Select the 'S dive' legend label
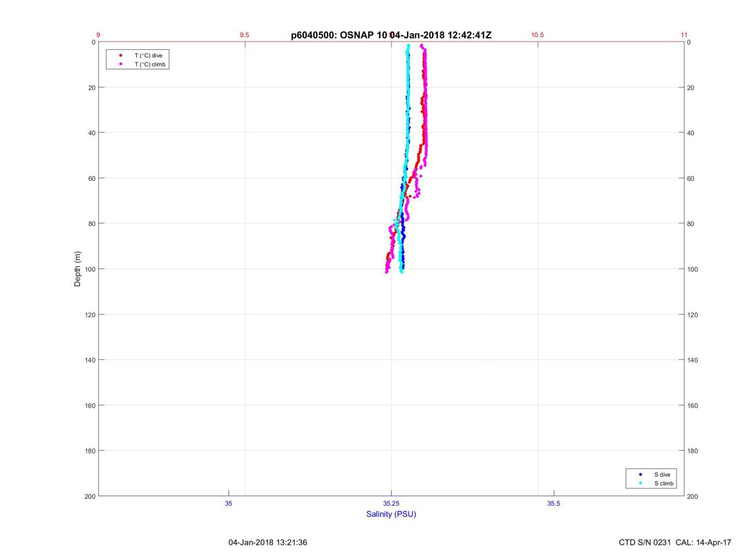 (662, 474)
